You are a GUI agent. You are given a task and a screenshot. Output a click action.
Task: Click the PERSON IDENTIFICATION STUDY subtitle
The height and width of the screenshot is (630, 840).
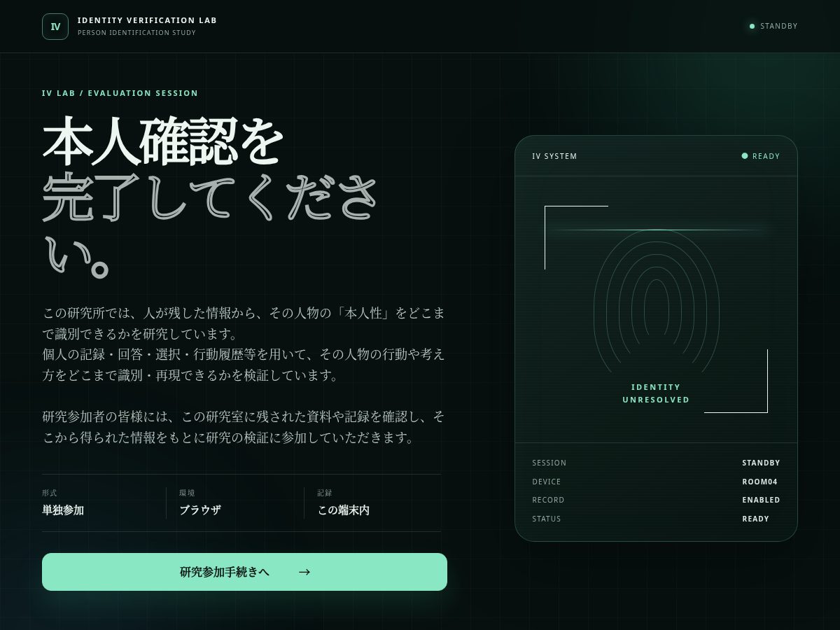coord(136,33)
